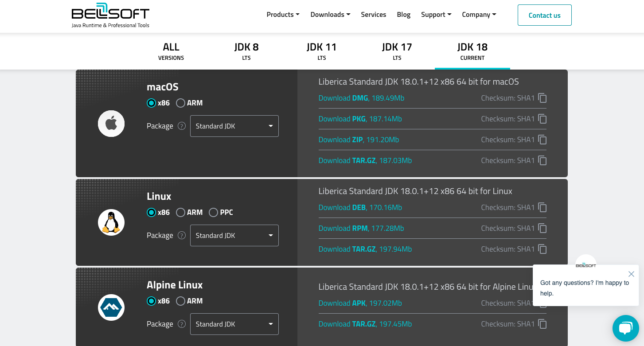The image size is (644, 346).
Task: Select the JDK 18 CURRENT tab
Action: coord(472,51)
